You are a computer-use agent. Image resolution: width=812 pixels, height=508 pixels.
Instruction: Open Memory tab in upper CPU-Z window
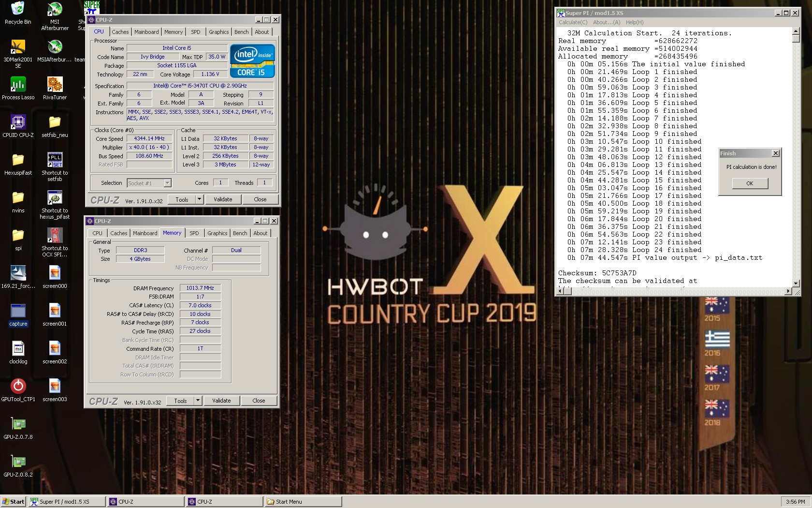click(174, 32)
